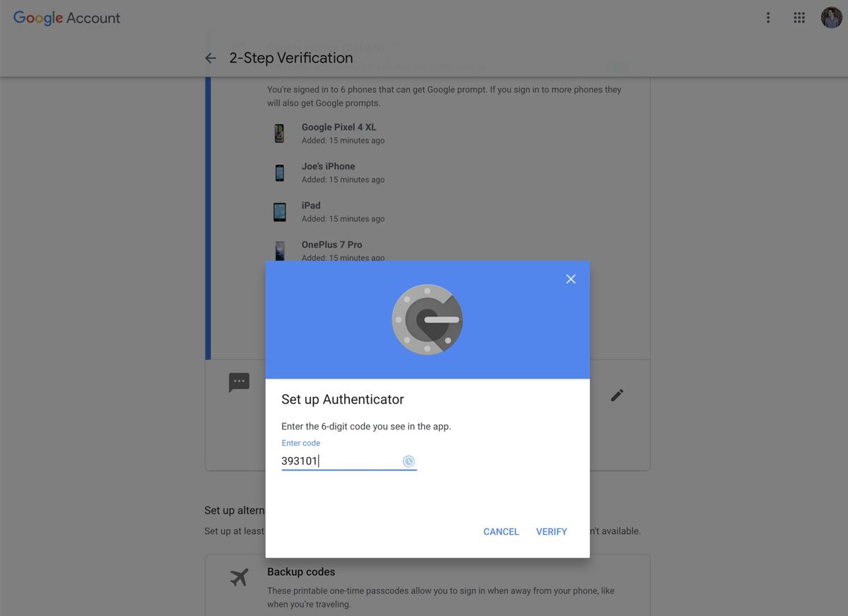Click the Joe's iPhone device icon
This screenshot has height=616, width=848.
click(x=279, y=172)
